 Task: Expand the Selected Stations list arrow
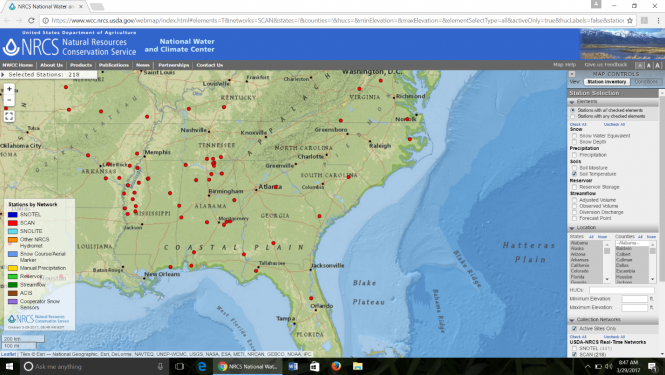coord(3,74)
